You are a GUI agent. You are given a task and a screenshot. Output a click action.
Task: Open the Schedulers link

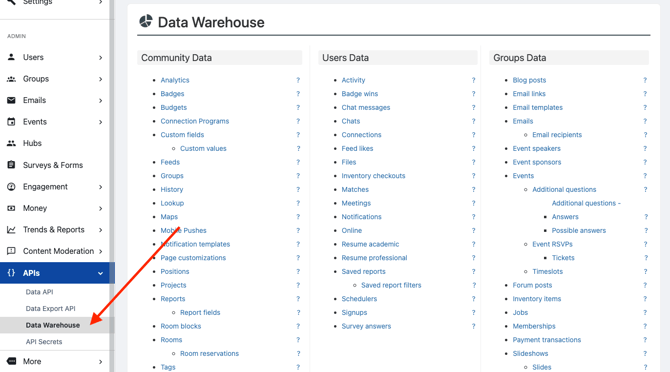(359, 299)
